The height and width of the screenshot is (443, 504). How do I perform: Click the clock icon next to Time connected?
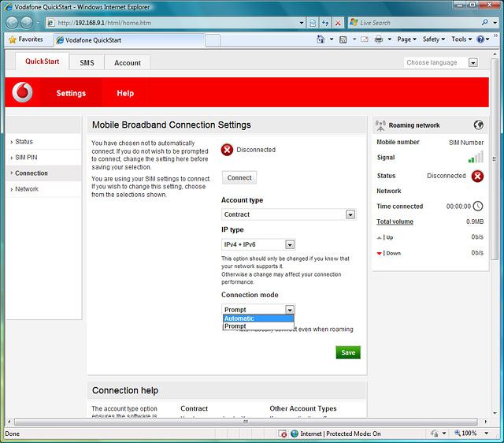(x=478, y=206)
